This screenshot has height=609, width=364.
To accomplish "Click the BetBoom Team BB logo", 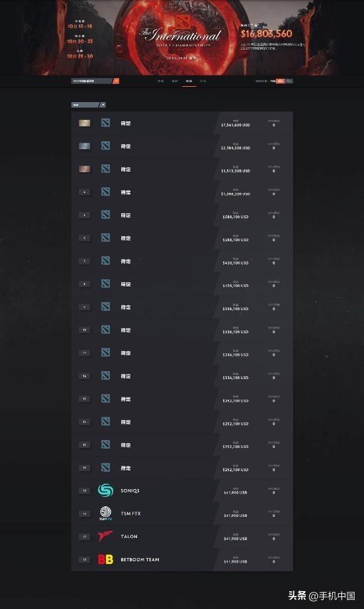I will coord(105,559).
